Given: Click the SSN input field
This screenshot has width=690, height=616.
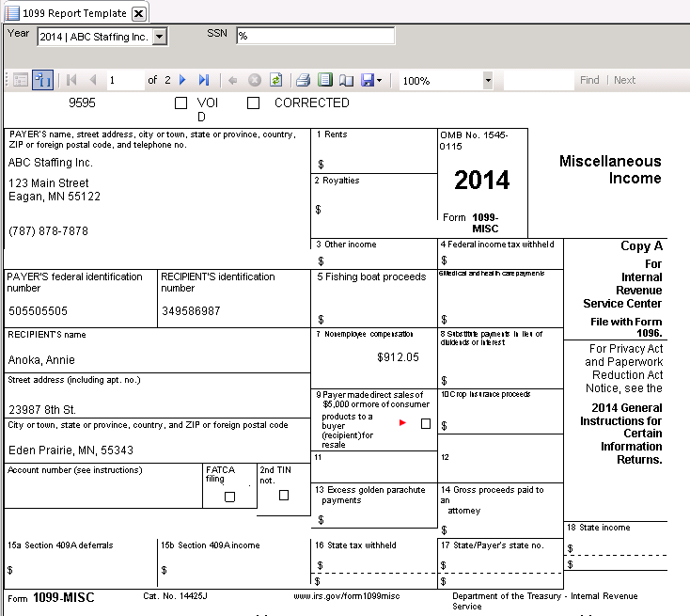Looking at the screenshot, I should [316, 36].
